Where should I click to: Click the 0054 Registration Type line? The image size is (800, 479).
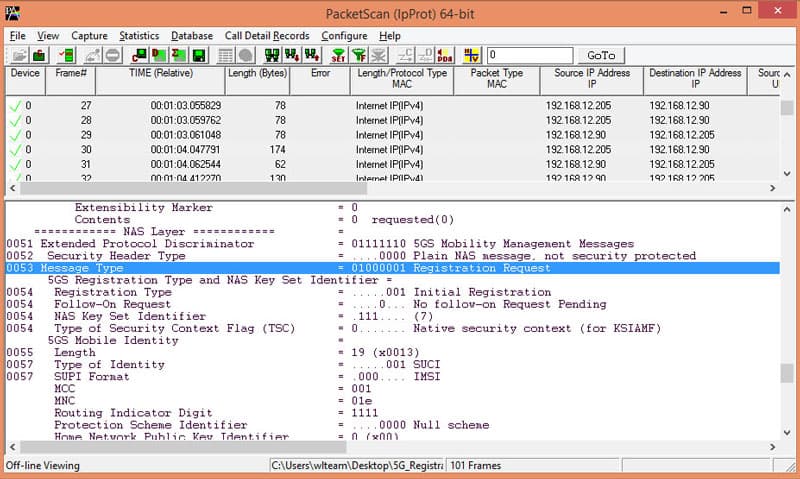(279, 292)
